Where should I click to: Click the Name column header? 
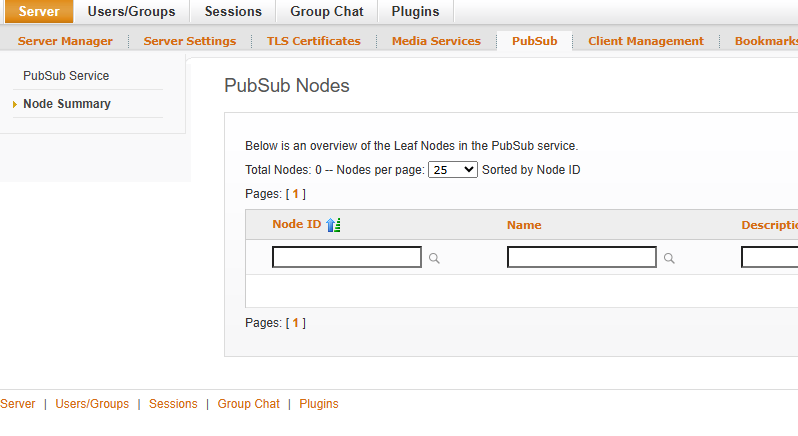point(524,225)
